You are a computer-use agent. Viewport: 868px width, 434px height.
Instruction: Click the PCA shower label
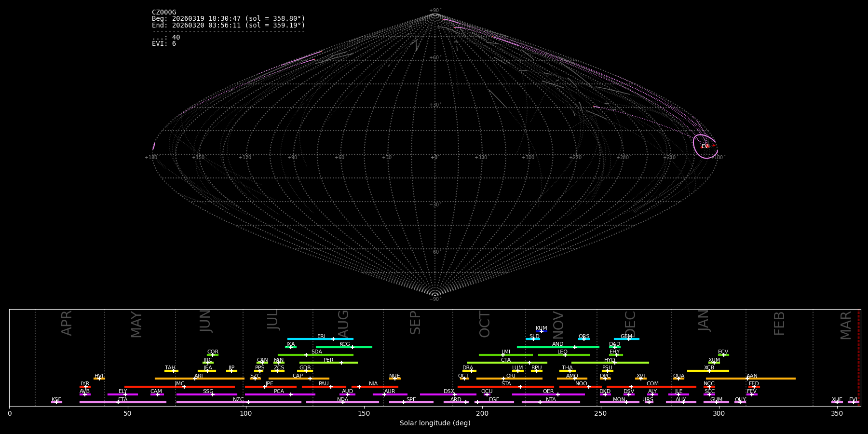(279, 392)
